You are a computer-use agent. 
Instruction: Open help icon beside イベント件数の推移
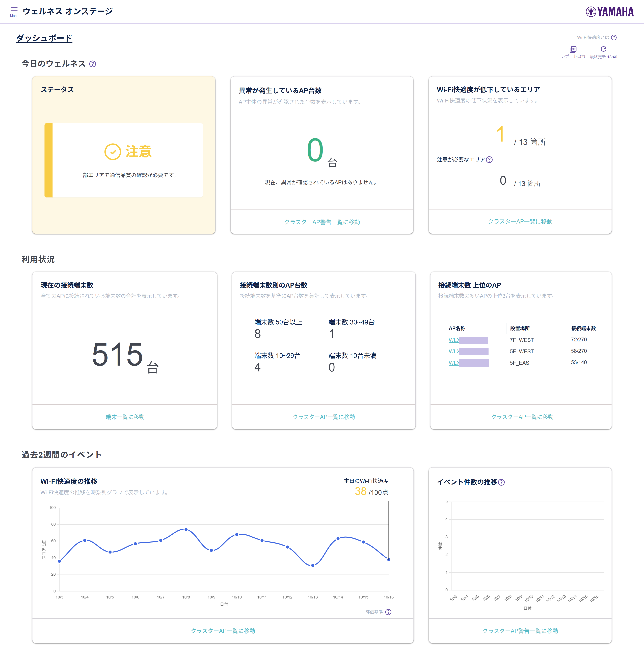pyautogui.click(x=501, y=482)
